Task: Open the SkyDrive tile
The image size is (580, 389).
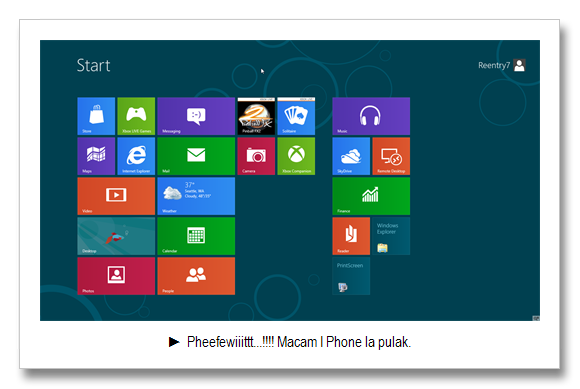Action: coord(351,156)
